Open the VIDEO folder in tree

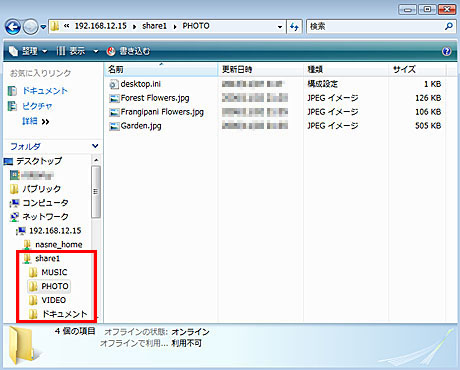click(54, 300)
